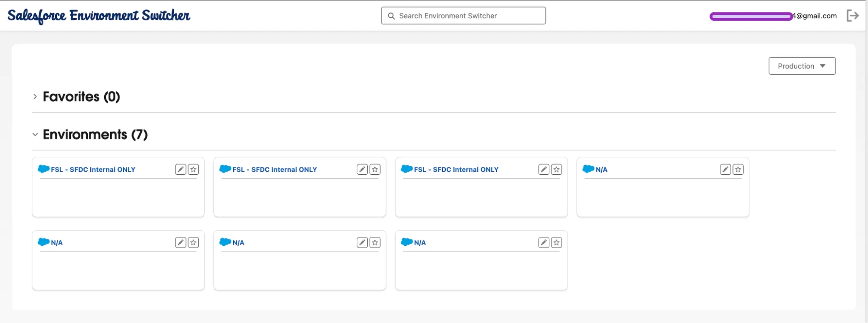Open the middle N/A environment in the bottom row
This screenshot has width=868, height=323.
(238, 243)
